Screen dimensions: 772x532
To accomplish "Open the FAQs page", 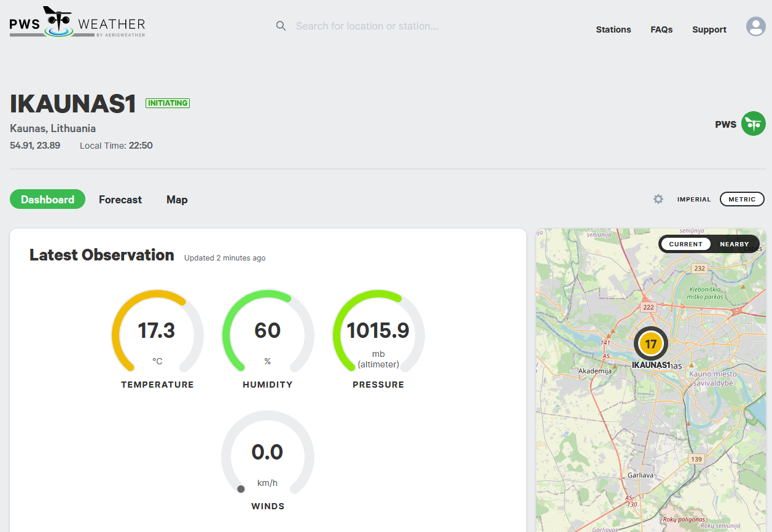I will (661, 29).
